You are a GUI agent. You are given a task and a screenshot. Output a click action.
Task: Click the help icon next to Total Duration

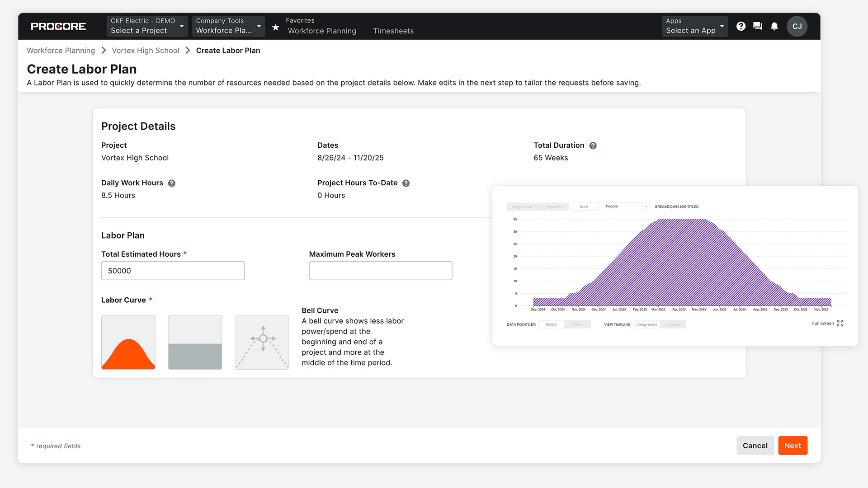pyautogui.click(x=592, y=145)
